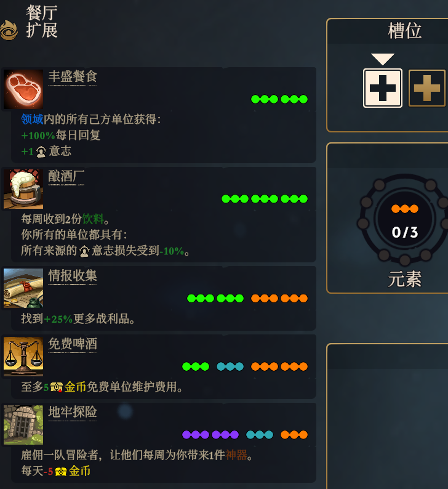Click the 槽位 panel header

click(x=405, y=31)
